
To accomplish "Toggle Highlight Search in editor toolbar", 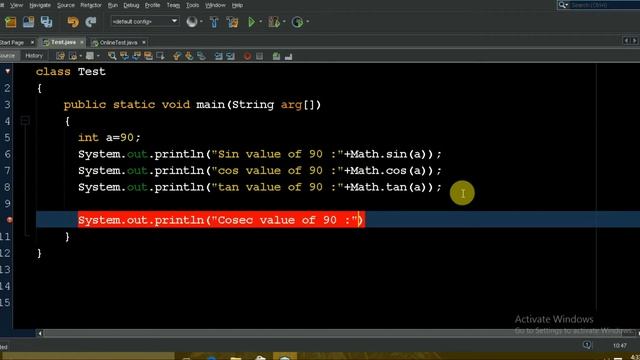I will pyautogui.click(x=148, y=56).
